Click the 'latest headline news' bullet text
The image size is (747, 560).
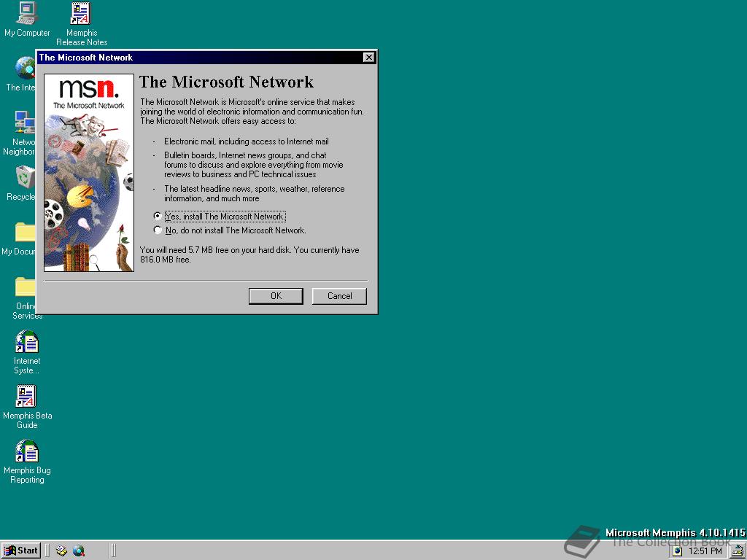click(x=254, y=193)
